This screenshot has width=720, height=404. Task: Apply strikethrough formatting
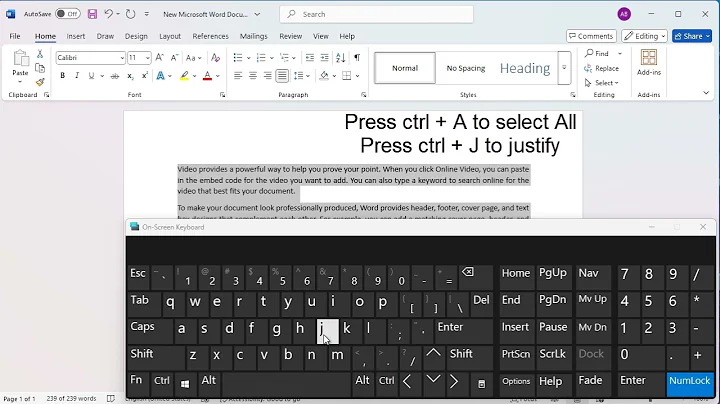click(115, 76)
